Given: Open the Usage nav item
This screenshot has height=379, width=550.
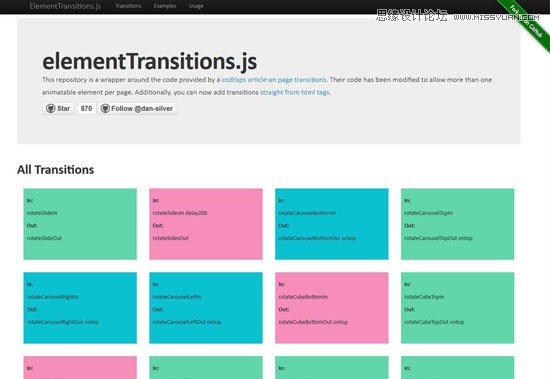Looking at the screenshot, I should tap(196, 6).
